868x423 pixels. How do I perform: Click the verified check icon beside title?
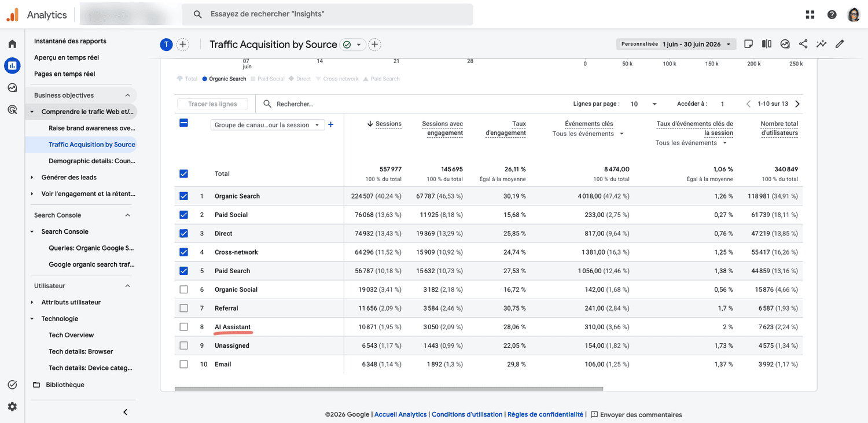coord(347,45)
